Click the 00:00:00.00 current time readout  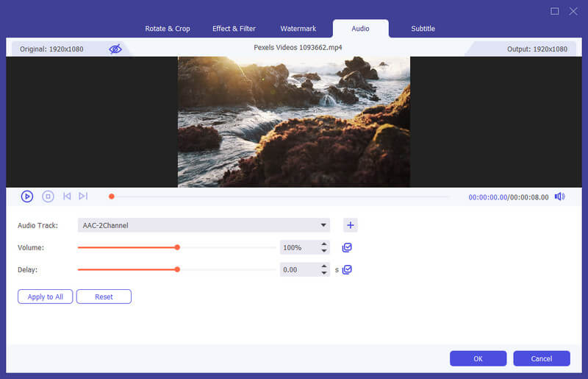pos(487,197)
